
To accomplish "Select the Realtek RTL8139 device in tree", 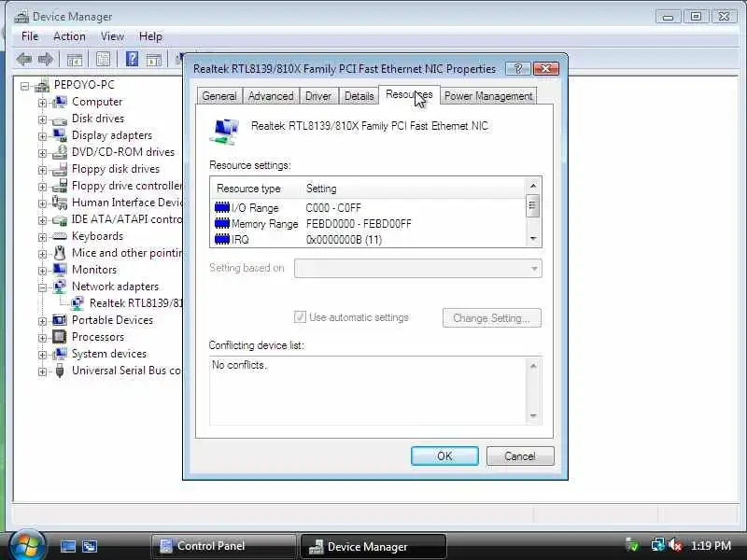I will tap(135, 303).
